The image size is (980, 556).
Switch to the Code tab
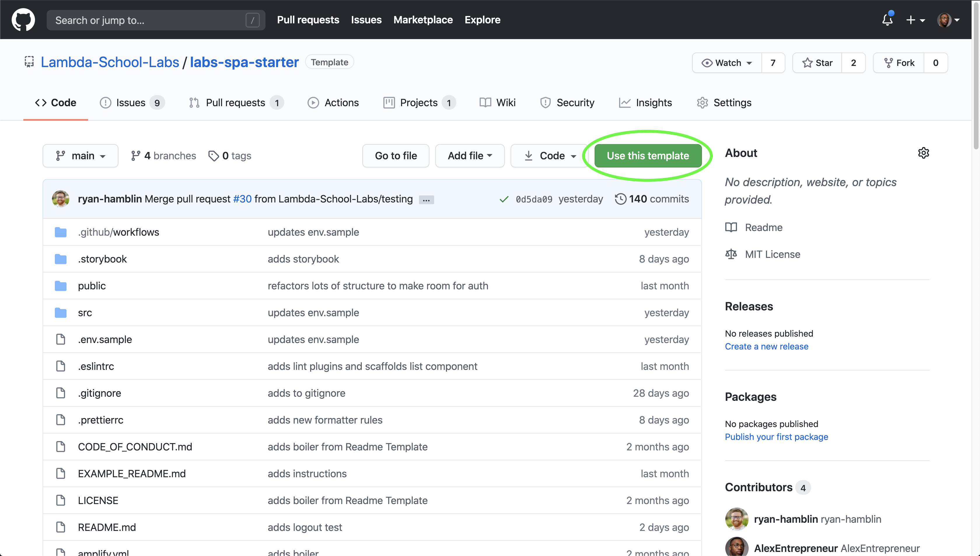(56, 102)
